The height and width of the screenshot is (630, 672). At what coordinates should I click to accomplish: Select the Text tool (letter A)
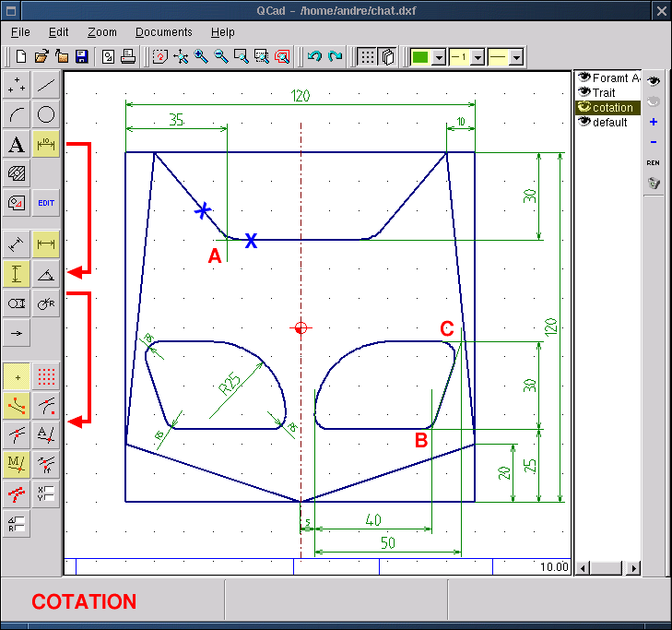coord(16,144)
